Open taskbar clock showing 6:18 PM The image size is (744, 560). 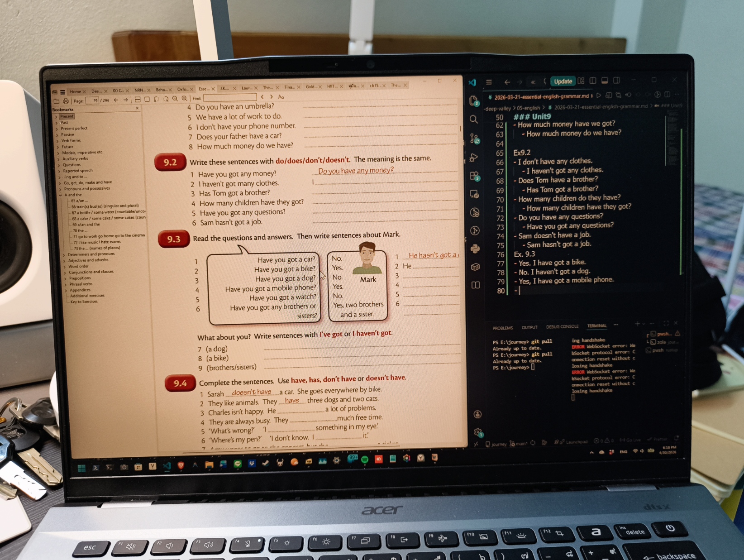[668, 450]
